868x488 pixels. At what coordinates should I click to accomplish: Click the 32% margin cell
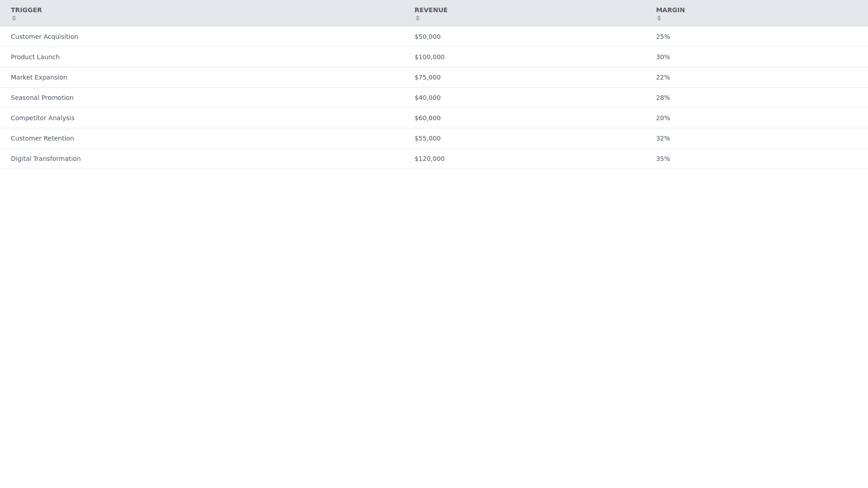click(663, 138)
